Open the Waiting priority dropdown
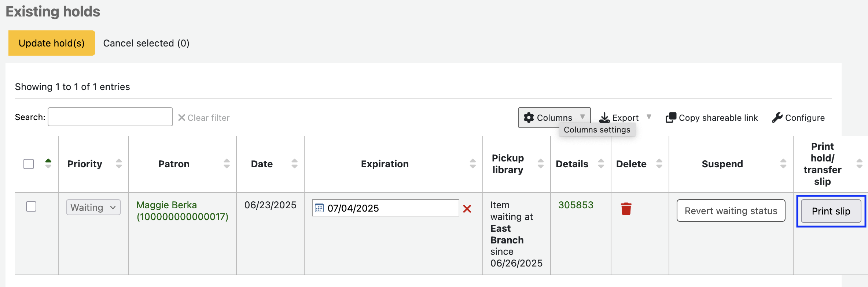The width and height of the screenshot is (868, 287). click(93, 208)
